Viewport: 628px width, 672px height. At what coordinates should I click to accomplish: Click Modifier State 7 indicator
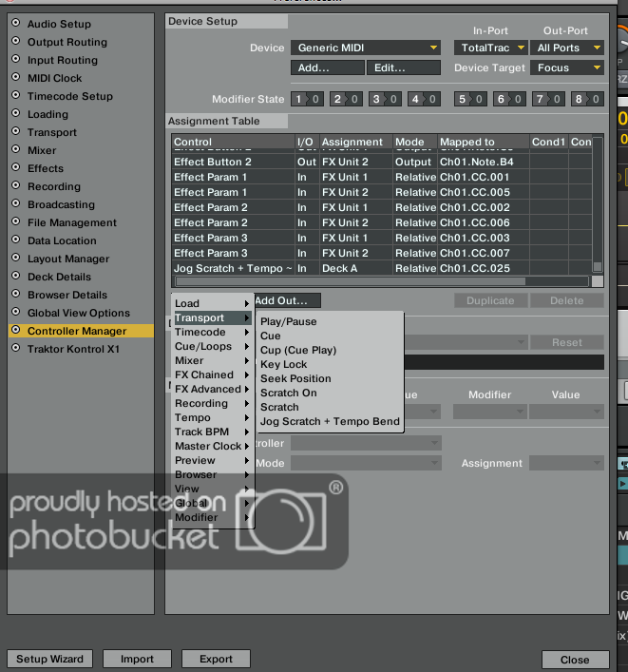point(548,99)
